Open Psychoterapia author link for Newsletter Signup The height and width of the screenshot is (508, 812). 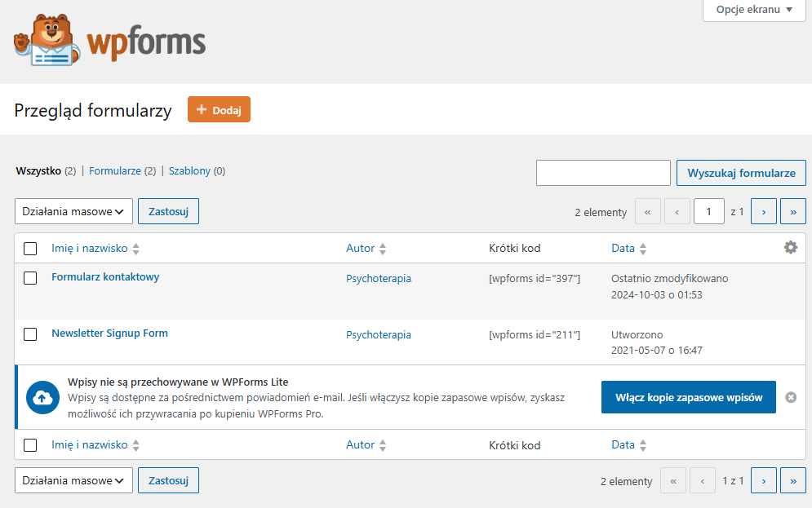(379, 334)
